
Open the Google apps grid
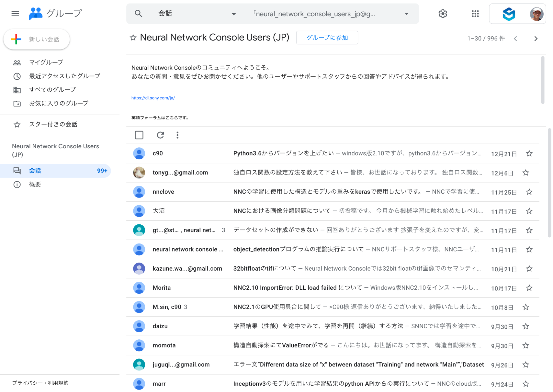[475, 14]
